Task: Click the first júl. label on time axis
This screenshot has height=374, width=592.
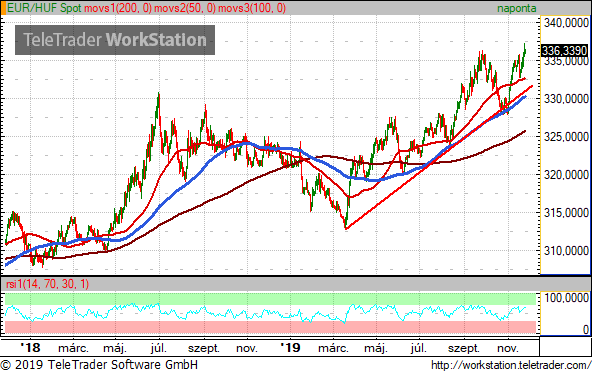Action: (x=159, y=348)
